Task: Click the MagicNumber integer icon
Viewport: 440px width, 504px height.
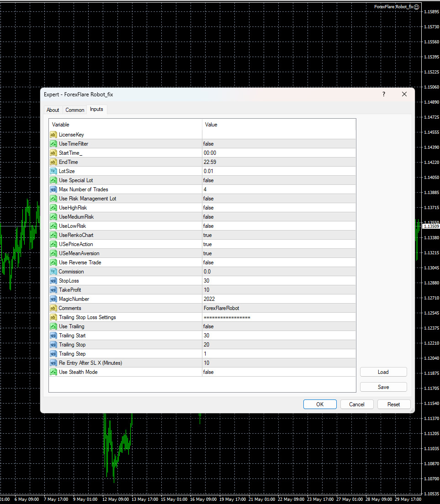Action: point(53,299)
